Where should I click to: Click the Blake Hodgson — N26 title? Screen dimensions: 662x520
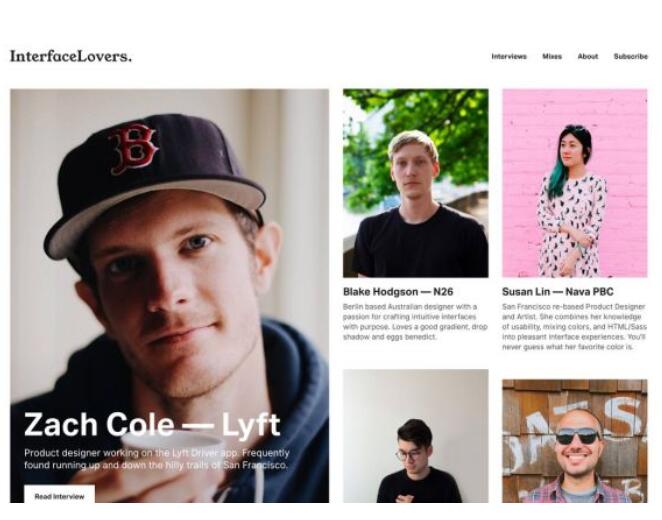398,292
